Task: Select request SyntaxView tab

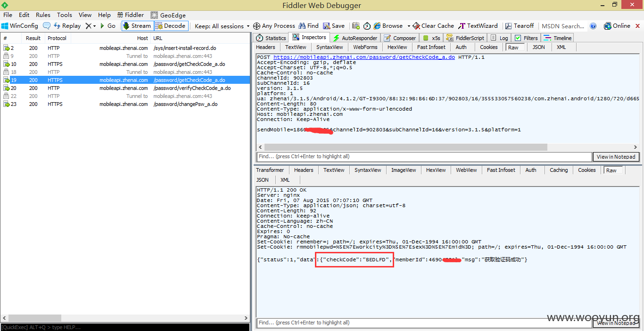Action: 330,47
